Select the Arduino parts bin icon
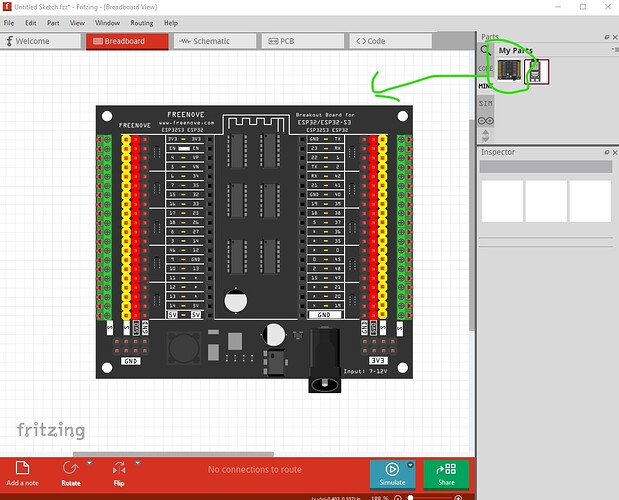The height and width of the screenshot is (500, 619). tap(486, 121)
